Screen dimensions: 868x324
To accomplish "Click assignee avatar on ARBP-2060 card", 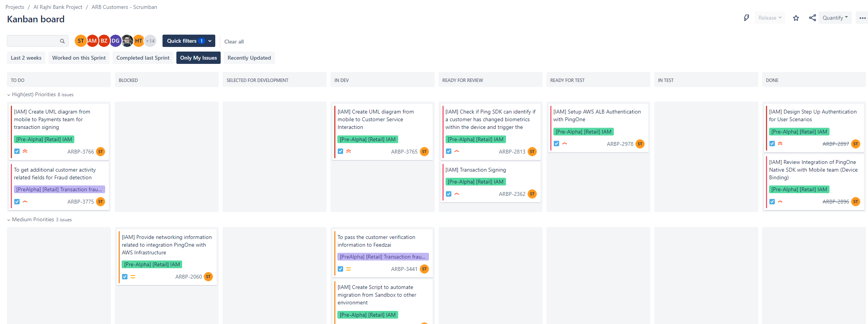I will [x=208, y=277].
